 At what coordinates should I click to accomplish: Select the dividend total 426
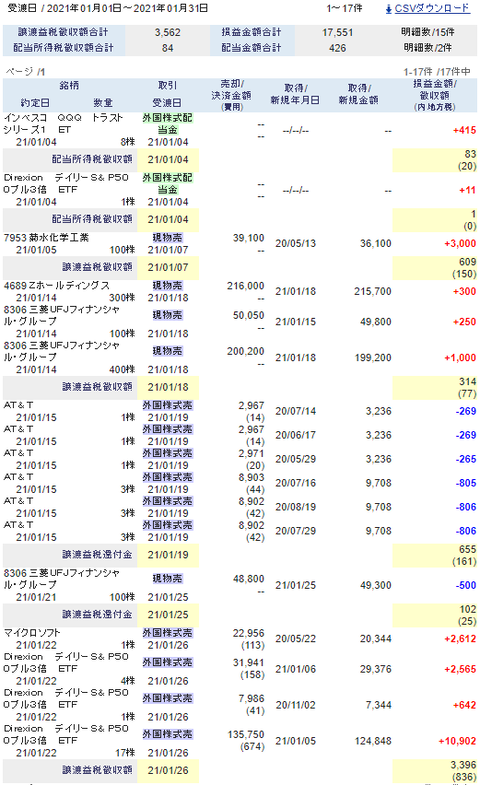(x=337, y=48)
